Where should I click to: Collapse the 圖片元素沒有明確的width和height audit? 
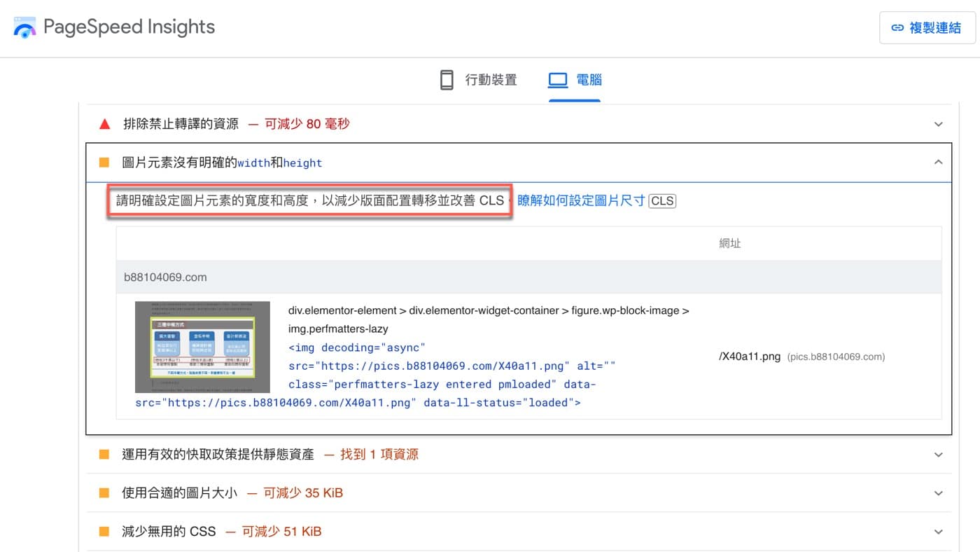939,163
